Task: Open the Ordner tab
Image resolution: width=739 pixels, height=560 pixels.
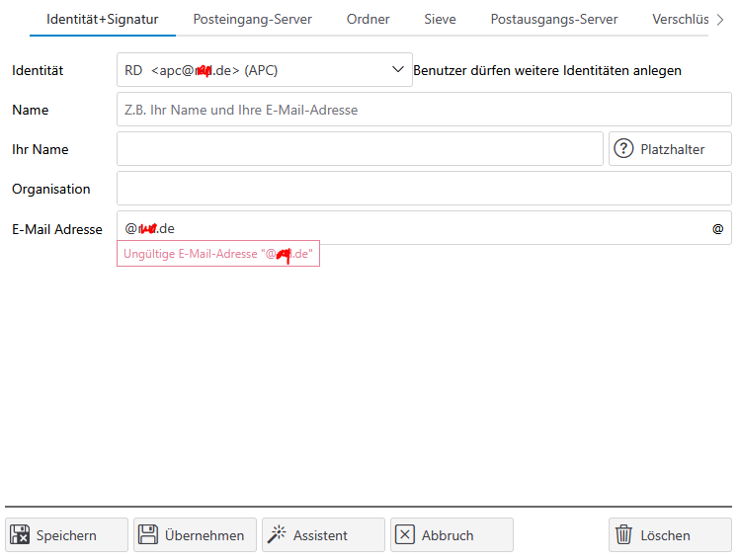Action: click(x=368, y=19)
